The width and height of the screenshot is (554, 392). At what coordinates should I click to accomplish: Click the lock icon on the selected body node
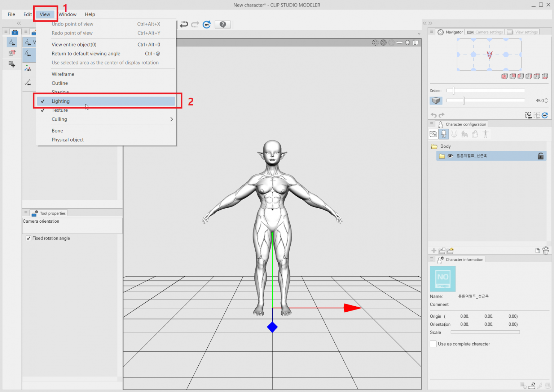coord(541,156)
